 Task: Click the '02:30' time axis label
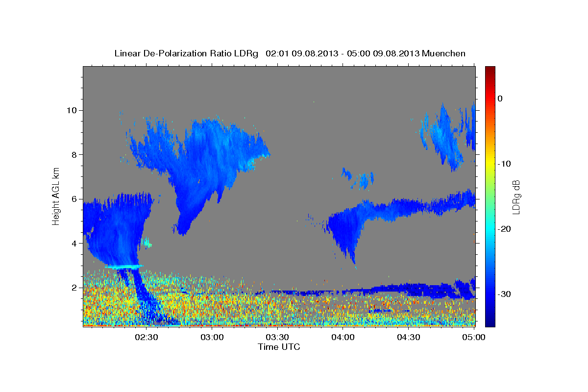coord(147,337)
